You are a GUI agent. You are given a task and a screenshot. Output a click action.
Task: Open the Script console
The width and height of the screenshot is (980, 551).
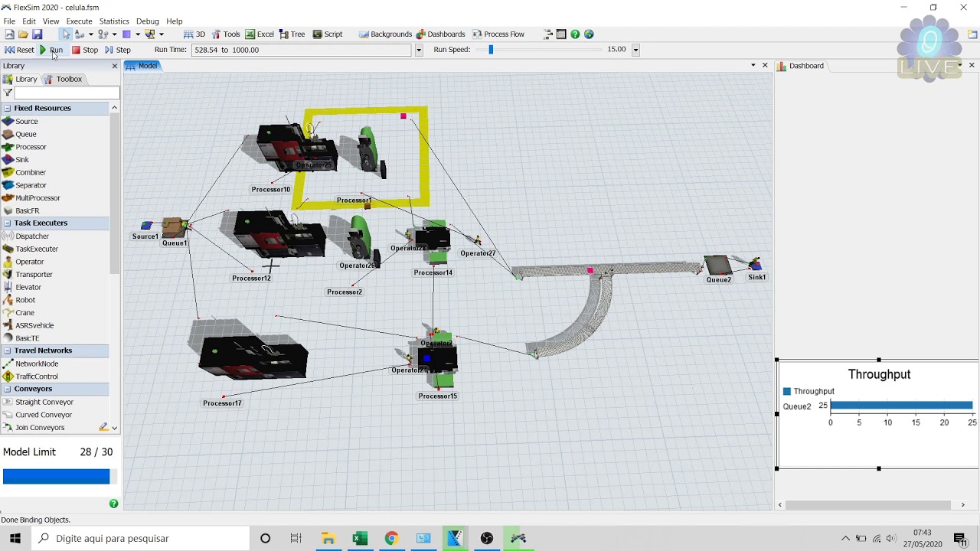click(x=327, y=34)
